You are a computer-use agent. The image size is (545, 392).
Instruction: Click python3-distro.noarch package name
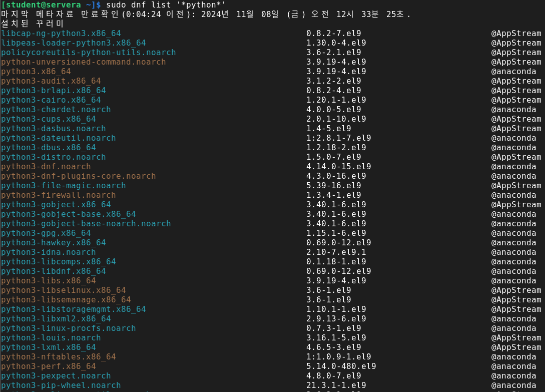pos(53,157)
